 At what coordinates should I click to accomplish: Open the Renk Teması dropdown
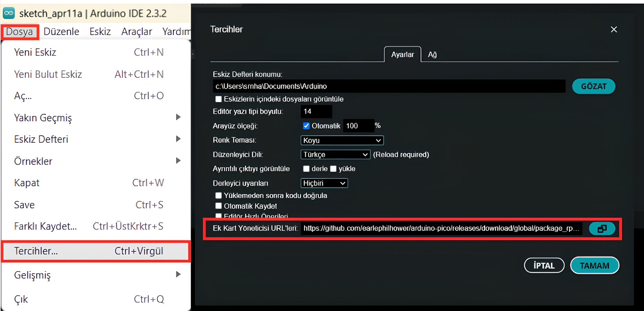pos(342,140)
